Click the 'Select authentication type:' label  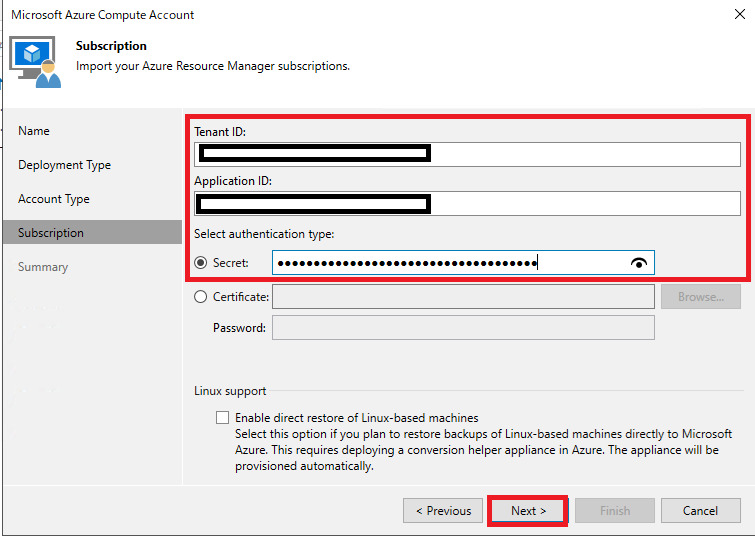coord(264,234)
